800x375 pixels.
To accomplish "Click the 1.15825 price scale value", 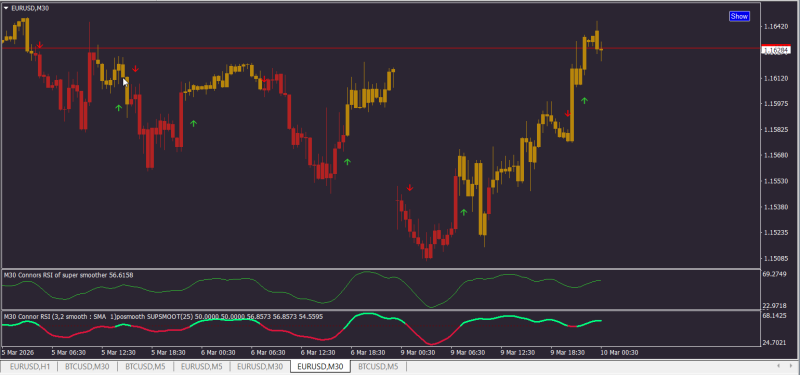I will [x=777, y=130].
